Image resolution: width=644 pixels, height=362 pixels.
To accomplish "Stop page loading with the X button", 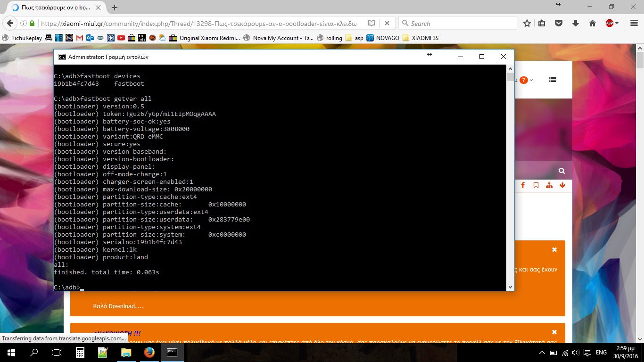I will click(x=387, y=24).
